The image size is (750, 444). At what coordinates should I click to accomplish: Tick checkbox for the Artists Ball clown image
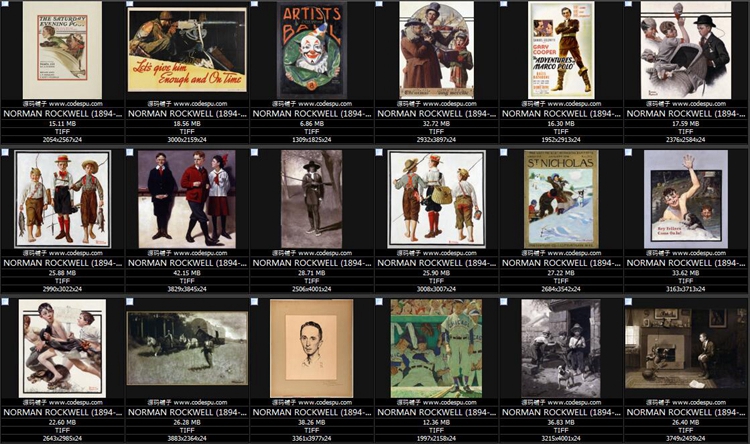(x=254, y=3)
